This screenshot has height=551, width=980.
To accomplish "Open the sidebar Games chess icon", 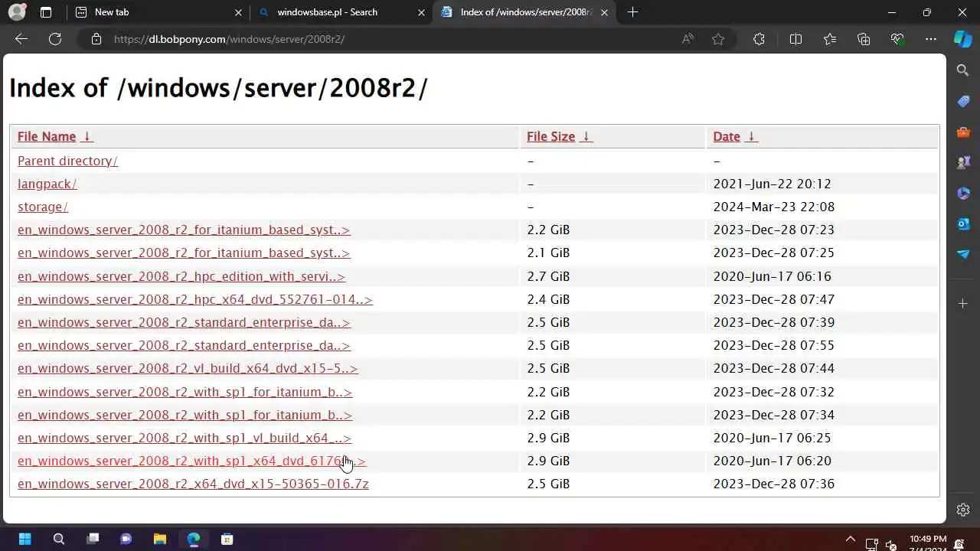I will click(x=963, y=162).
